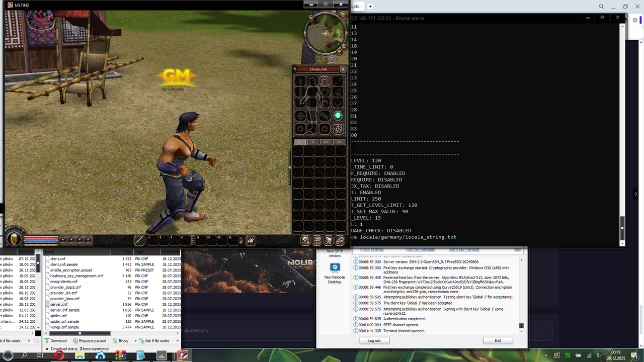Select the green gem in equipment slot
Image resolution: width=644 pixels, height=362 pixels.
point(338,116)
